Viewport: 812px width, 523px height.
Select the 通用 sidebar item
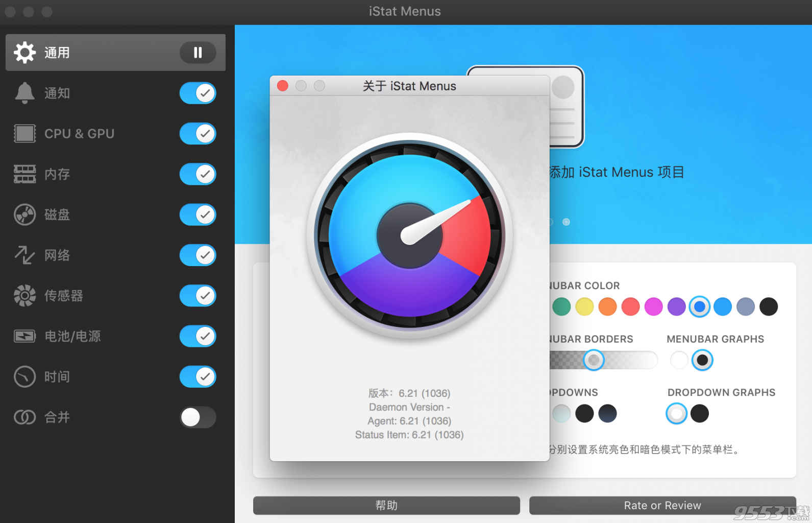click(x=115, y=53)
